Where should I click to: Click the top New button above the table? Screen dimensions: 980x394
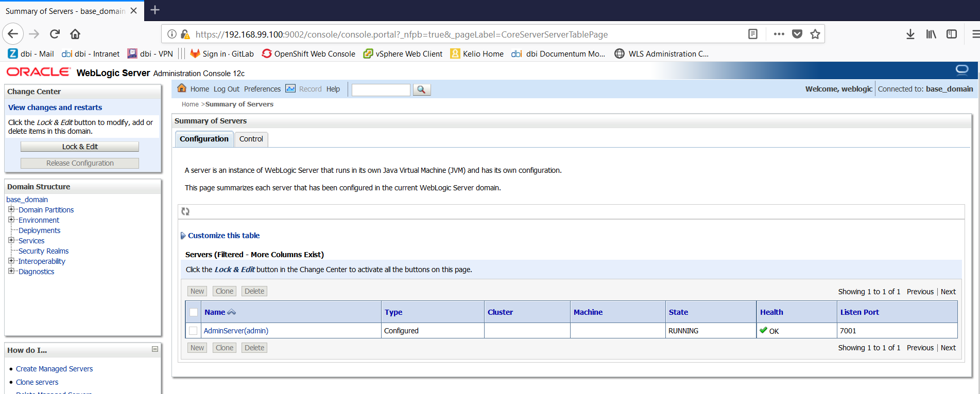tap(197, 291)
